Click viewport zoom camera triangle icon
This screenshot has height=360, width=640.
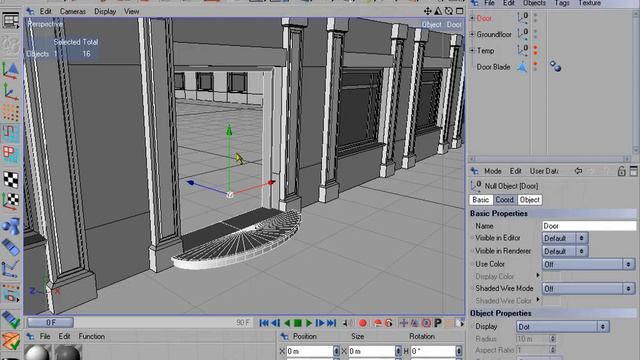click(x=438, y=11)
